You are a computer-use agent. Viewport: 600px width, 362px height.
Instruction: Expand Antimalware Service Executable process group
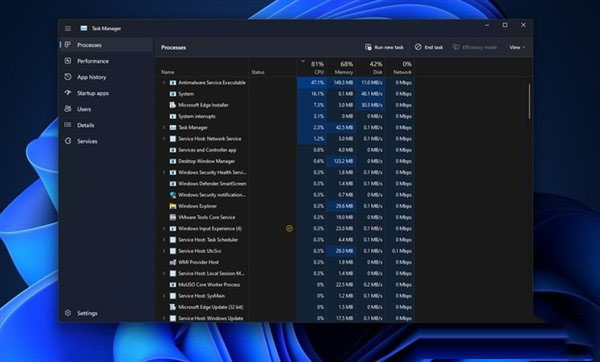(x=164, y=83)
